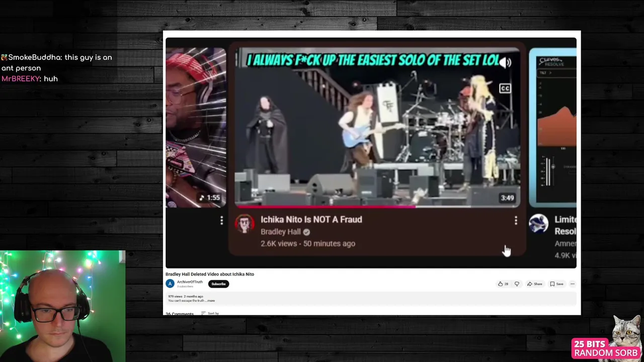Expand the description with ...more
Image resolution: width=644 pixels, height=362 pixels.
pyautogui.click(x=210, y=301)
